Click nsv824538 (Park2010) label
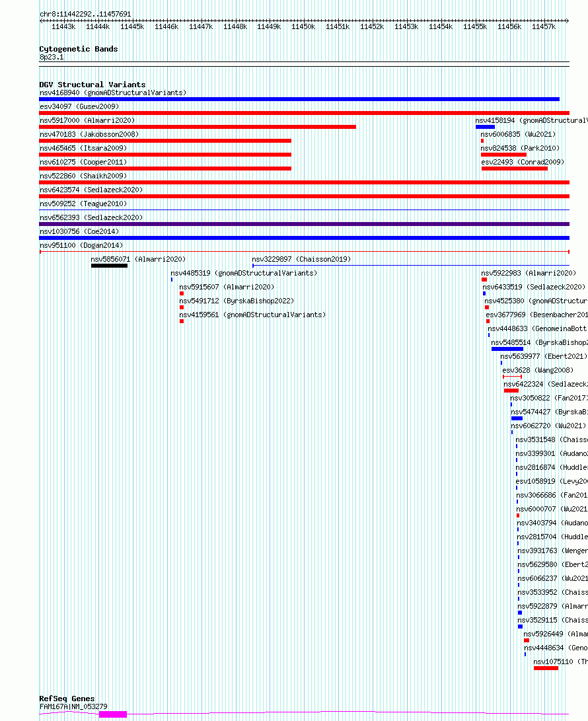588x721 pixels. coord(520,148)
